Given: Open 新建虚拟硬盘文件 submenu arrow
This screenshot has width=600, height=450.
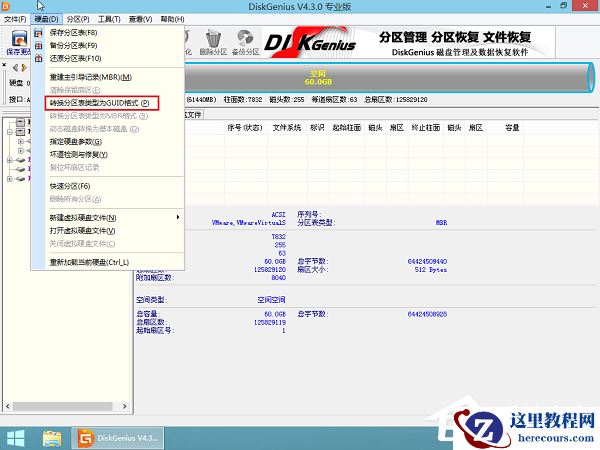Looking at the screenshot, I should tap(178, 217).
